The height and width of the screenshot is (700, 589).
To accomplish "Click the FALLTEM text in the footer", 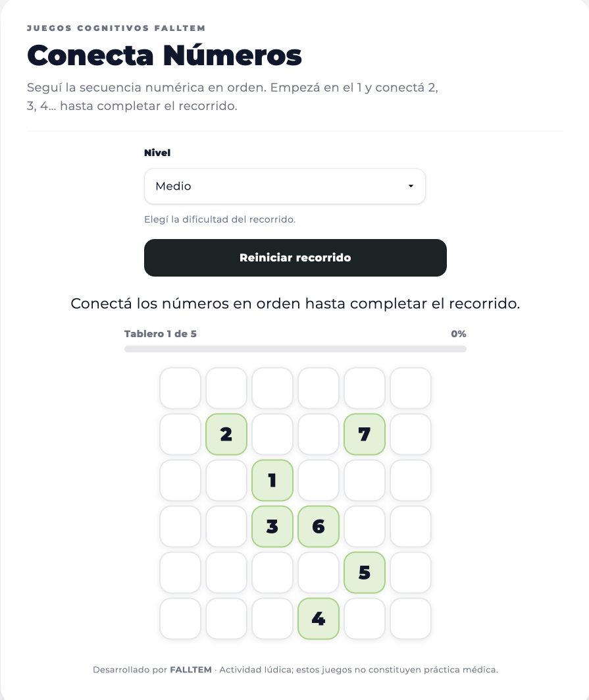I will point(191,670).
